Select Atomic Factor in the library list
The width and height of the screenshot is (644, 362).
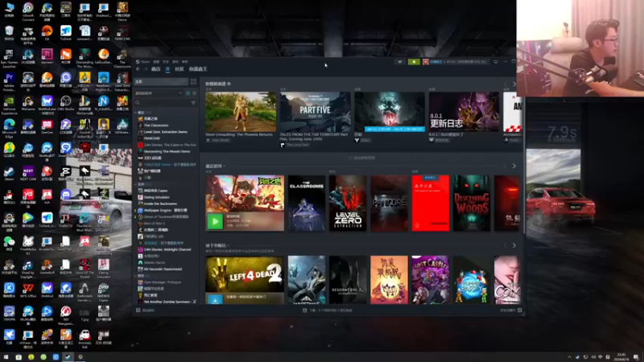tap(155, 262)
